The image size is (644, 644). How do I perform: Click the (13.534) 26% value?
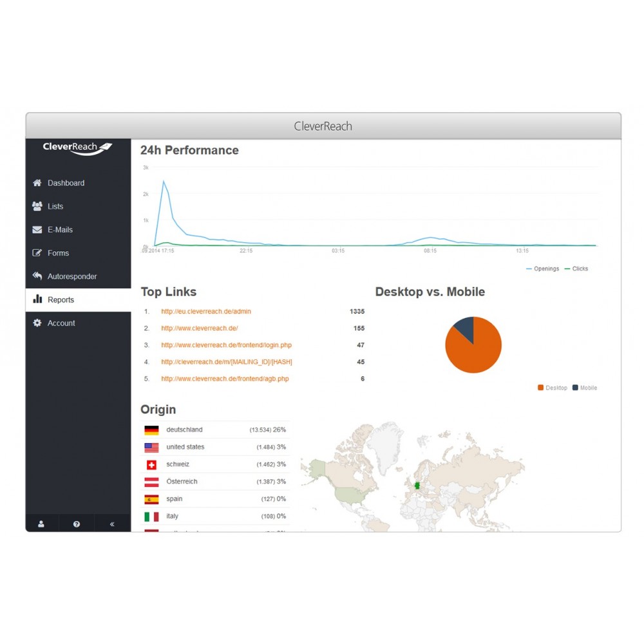267,430
